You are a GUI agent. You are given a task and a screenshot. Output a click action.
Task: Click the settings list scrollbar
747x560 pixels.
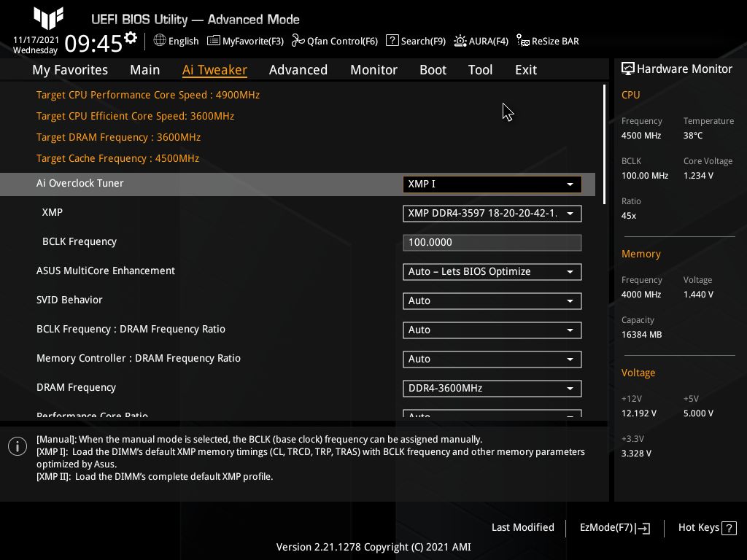click(604, 144)
